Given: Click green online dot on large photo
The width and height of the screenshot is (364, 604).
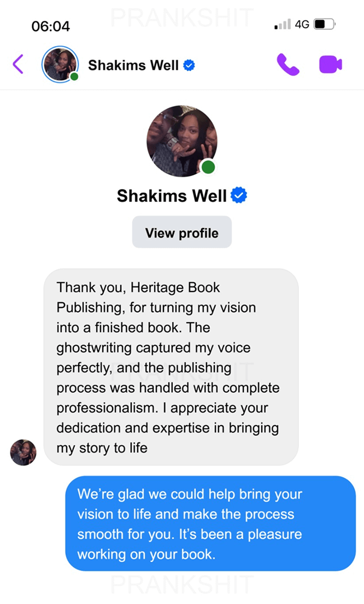Looking at the screenshot, I should (207, 167).
